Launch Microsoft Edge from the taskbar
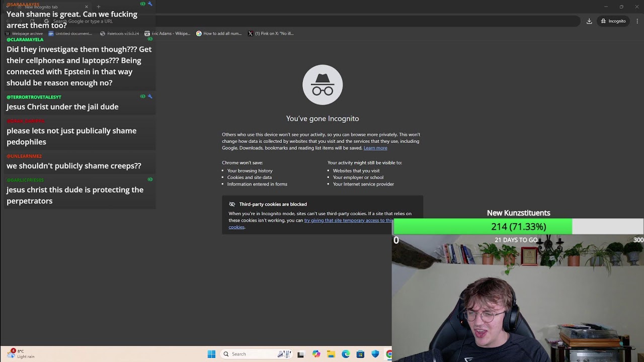644x362 pixels. tap(346, 354)
